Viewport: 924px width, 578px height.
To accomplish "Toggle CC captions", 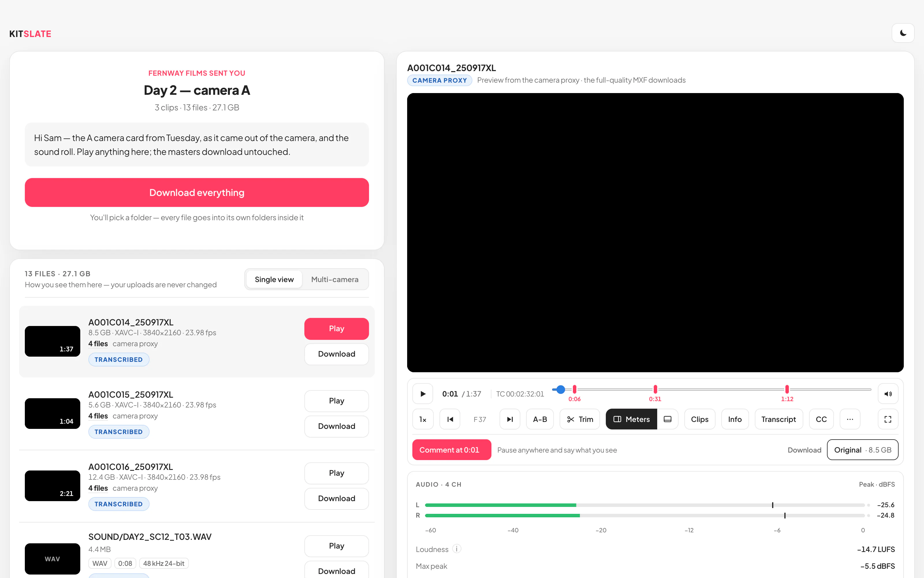I will (821, 419).
